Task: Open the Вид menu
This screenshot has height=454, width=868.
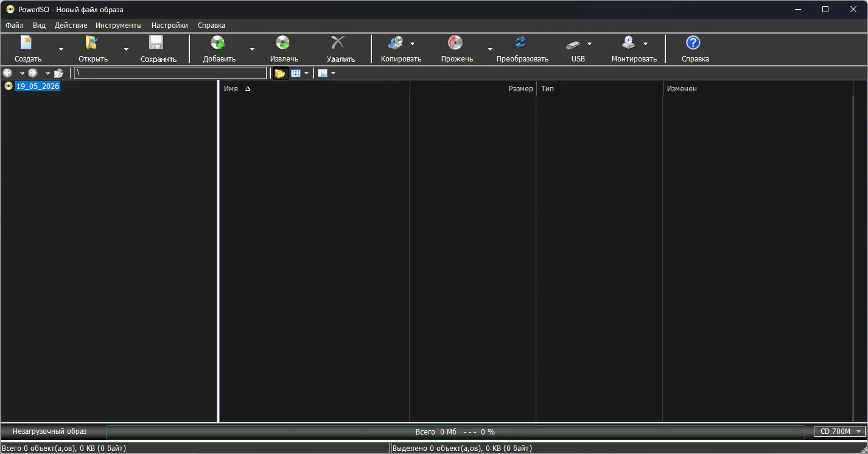Action: click(x=39, y=26)
